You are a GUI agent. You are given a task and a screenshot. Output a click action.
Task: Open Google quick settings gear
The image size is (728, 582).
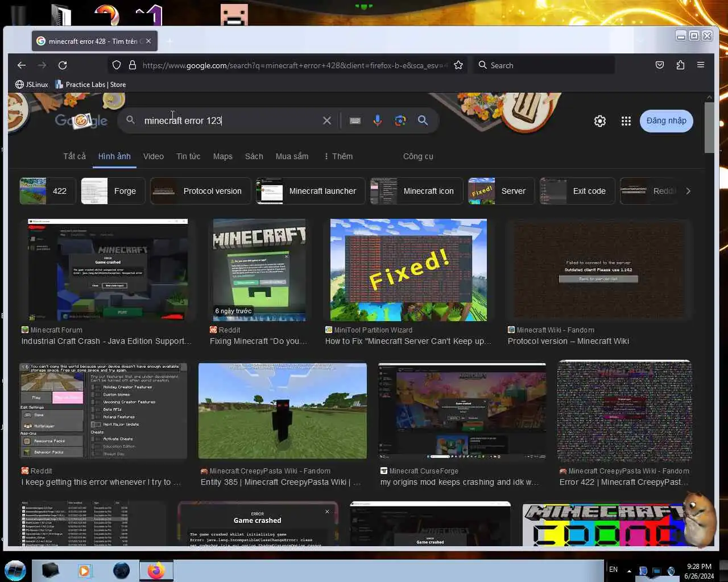600,121
